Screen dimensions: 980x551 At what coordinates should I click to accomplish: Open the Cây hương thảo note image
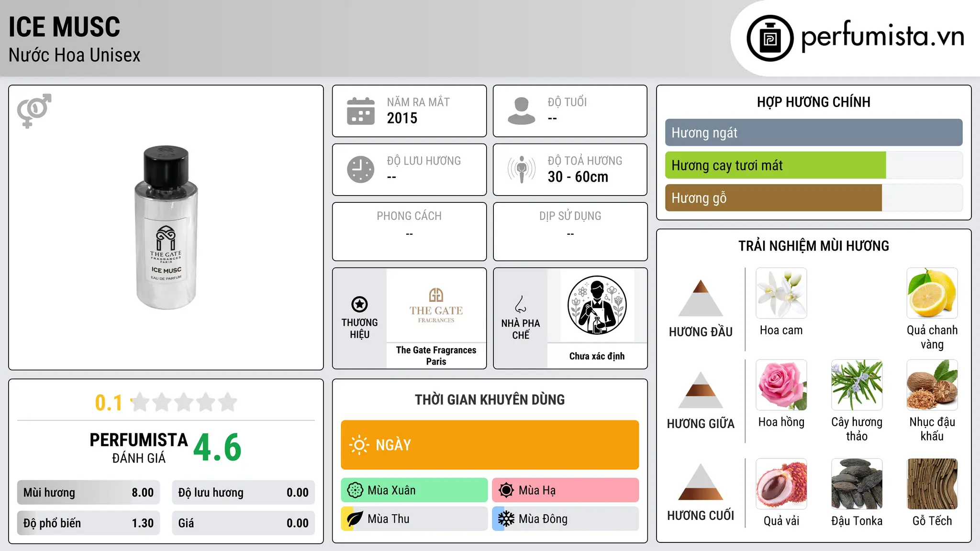(x=857, y=385)
